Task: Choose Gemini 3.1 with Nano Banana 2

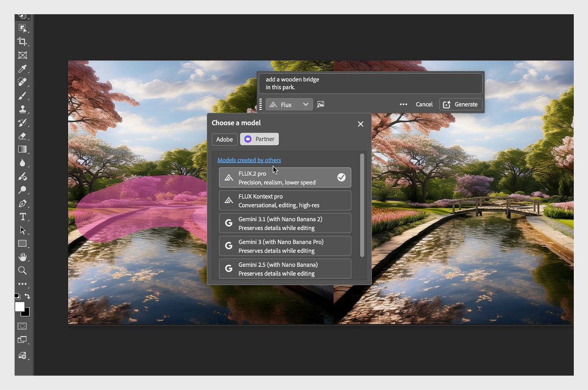Action: (x=285, y=223)
